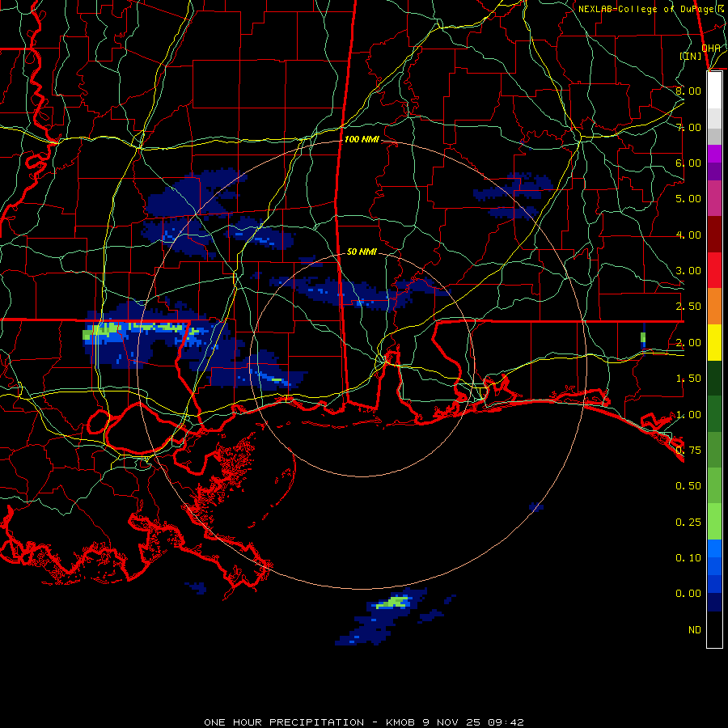This screenshot has width=728, height=728.
Task: Click the 7.00 scale label
Action: tap(688, 127)
